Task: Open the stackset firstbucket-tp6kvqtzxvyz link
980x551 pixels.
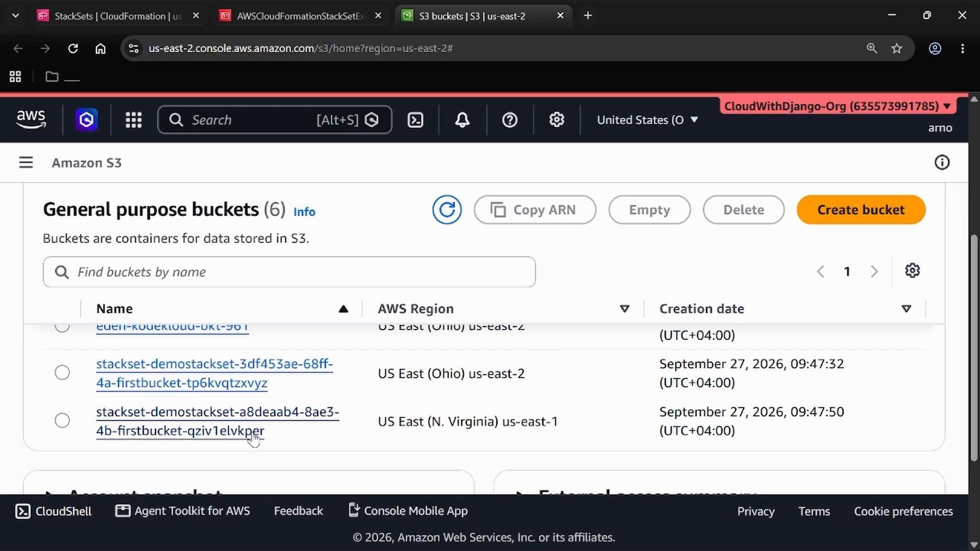Action: click(x=214, y=373)
